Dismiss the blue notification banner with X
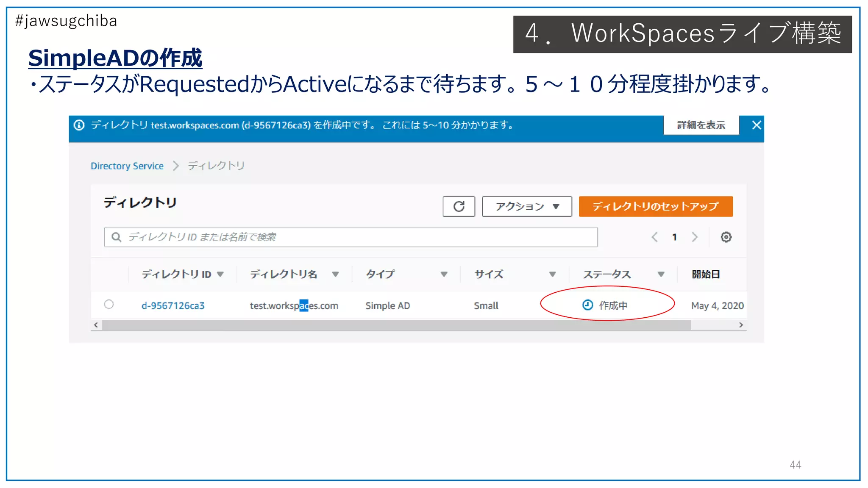 tap(756, 125)
